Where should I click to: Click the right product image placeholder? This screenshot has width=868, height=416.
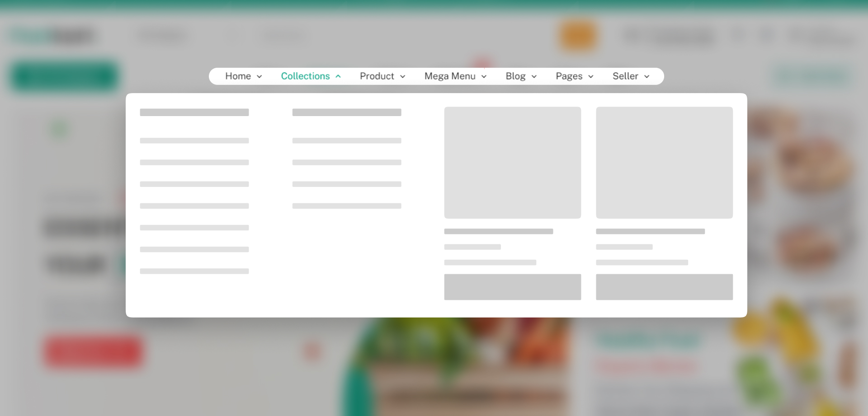coord(664,163)
